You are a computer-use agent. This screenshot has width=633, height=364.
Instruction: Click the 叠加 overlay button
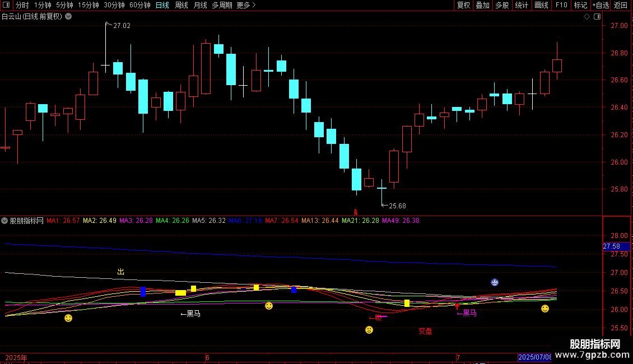pyautogui.click(x=482, y=5)
